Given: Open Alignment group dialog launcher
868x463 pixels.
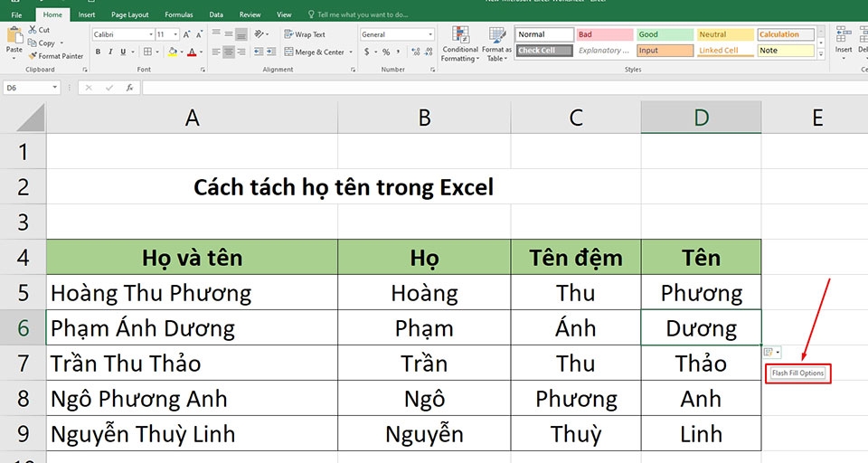Looking at the screenshot, I should click(353, 70).
